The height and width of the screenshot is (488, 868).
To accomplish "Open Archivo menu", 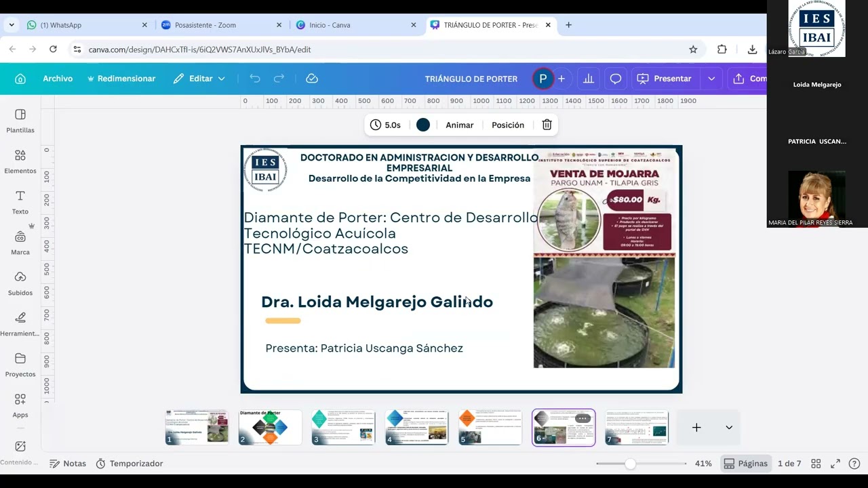I will 58,79.
